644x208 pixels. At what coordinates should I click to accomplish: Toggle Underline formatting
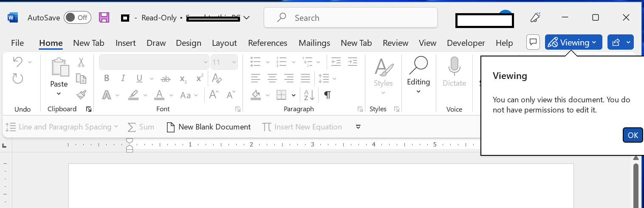tap(139, 79)
